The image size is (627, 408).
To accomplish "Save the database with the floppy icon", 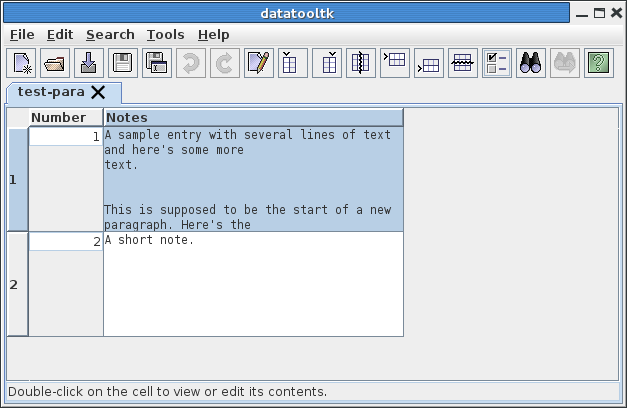I will 122,63.
